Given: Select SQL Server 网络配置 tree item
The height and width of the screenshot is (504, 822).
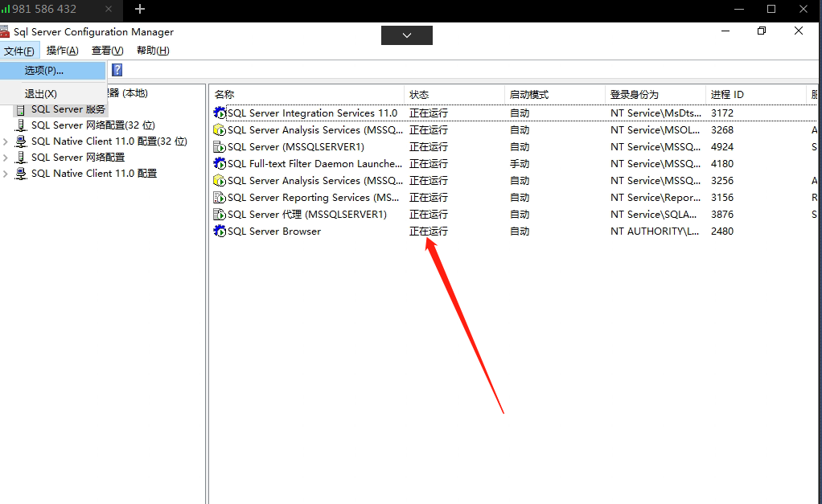Looking at the screenshot, I should (77, 158).
